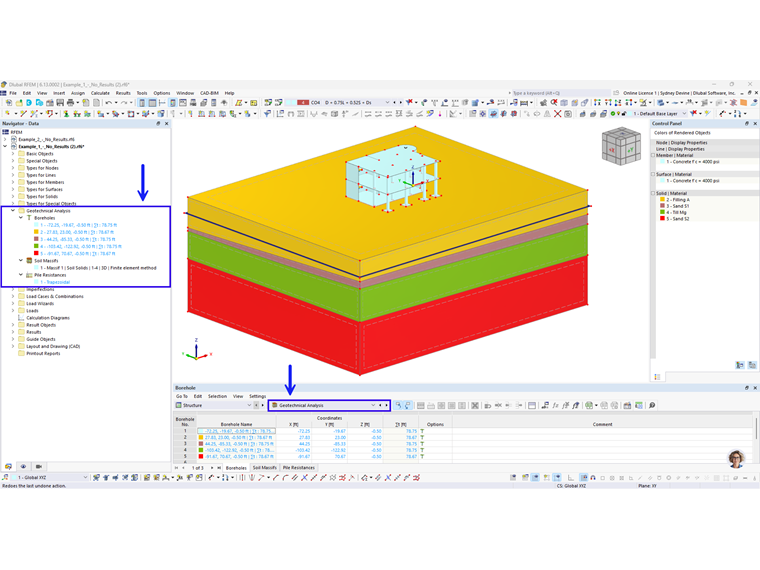Open the Go To menu in Borehole panel
Screen dimensions: 760x570
tap(182, 396)
